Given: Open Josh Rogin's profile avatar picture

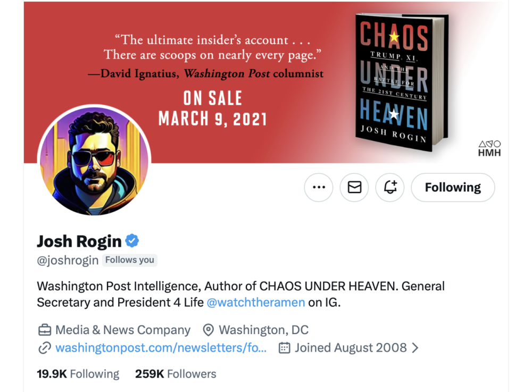Looking at the screenshot, I should pyautogui.click(x=94, y=161).
